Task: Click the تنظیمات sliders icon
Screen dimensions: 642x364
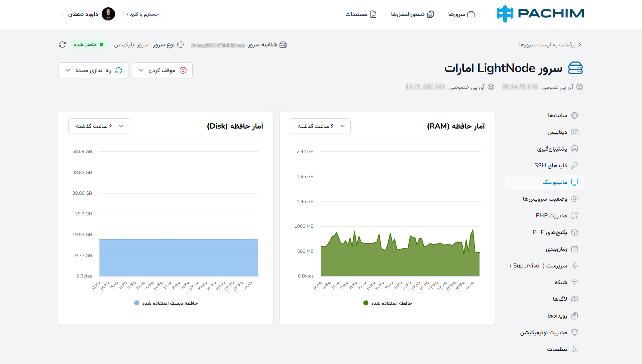Action: coord(574,349)
